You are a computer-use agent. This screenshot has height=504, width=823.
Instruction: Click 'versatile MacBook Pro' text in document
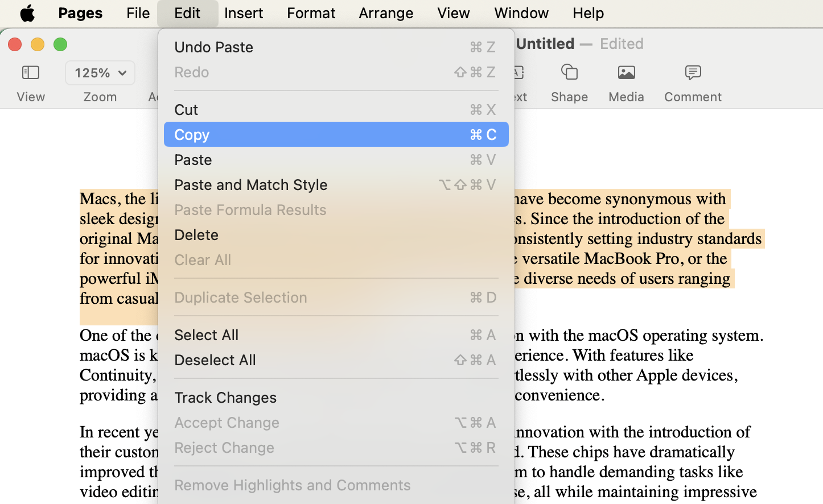[x=601, y=258]
